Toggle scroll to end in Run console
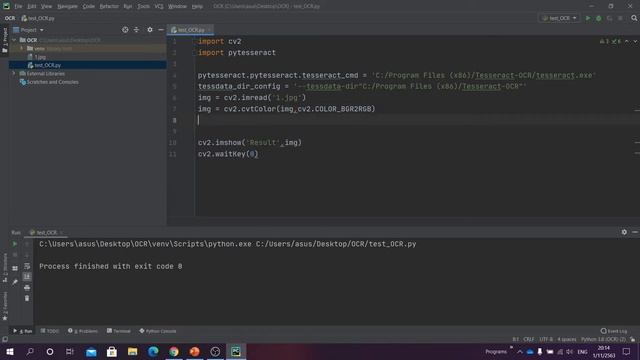 pos(27,277)
